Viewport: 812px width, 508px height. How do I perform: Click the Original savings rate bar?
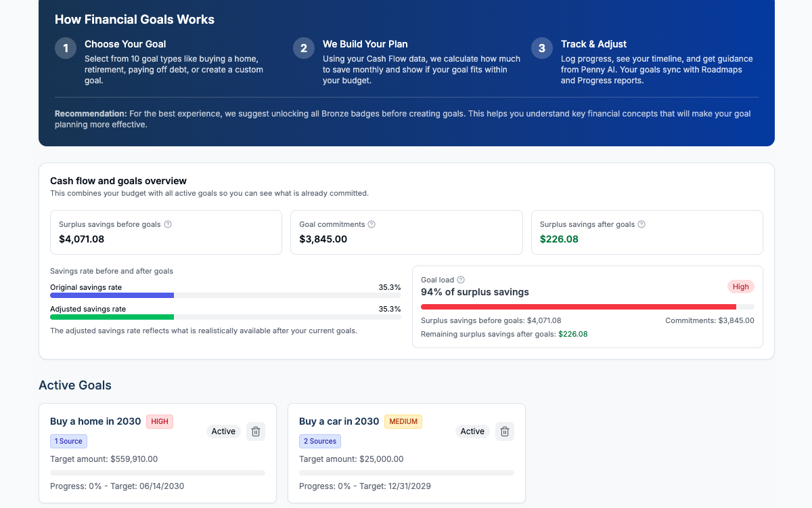point(225,295)
